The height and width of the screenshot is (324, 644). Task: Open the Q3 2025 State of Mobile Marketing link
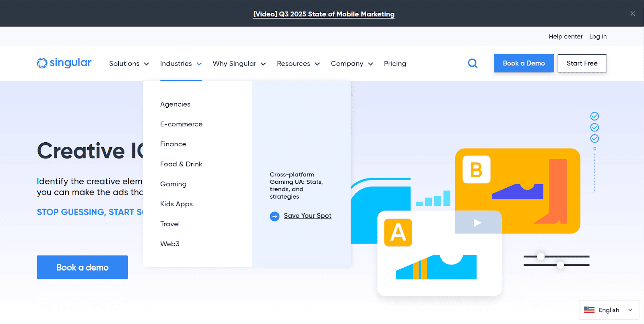324,14
